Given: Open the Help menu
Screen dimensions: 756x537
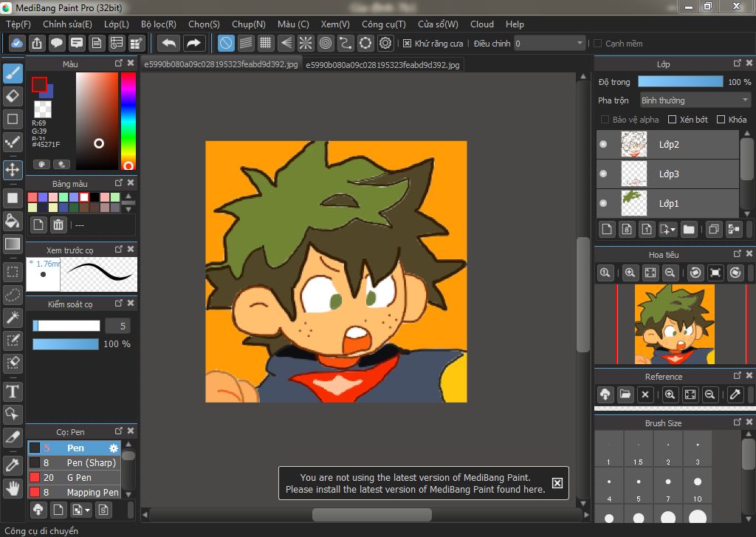Looking at the screenshot, I should (x=515, y=24).
